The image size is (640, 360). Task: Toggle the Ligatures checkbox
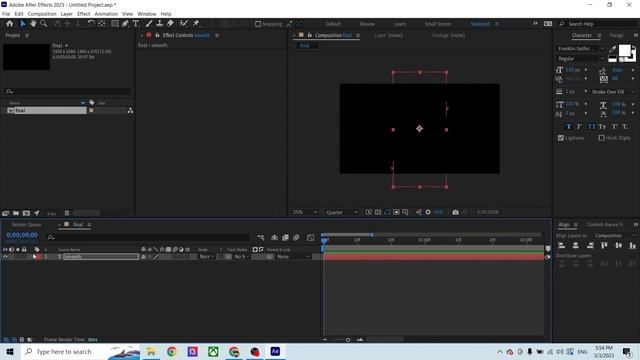561,138
